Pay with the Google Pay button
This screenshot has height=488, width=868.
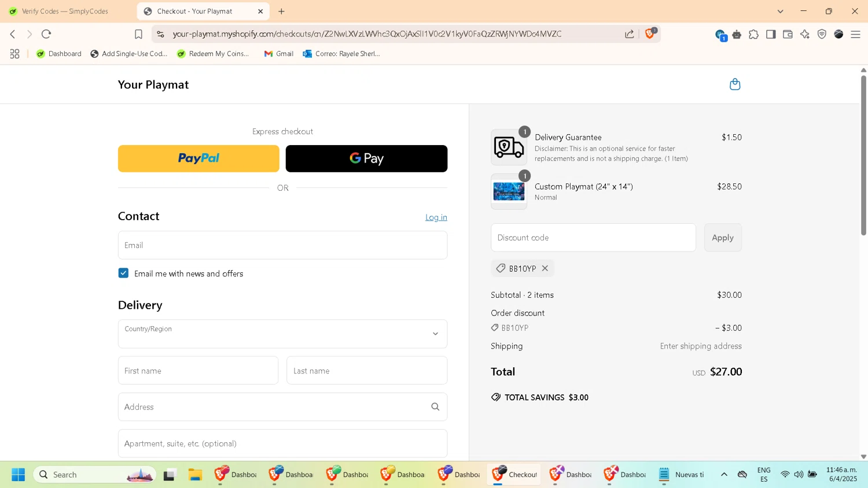tap(366, 158)
